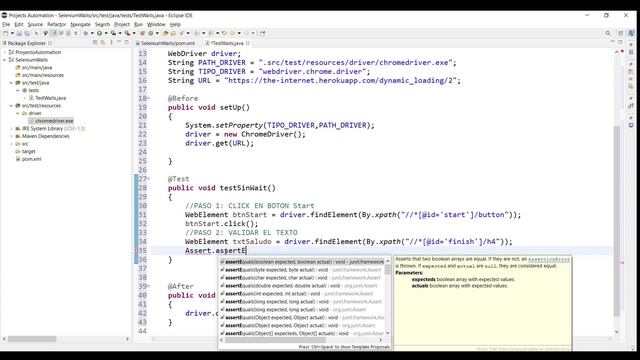The height and width of the screenshot is (360, 640).
Task: Toggle Link with Editor in Package Explorer
Action: (102, 42)
